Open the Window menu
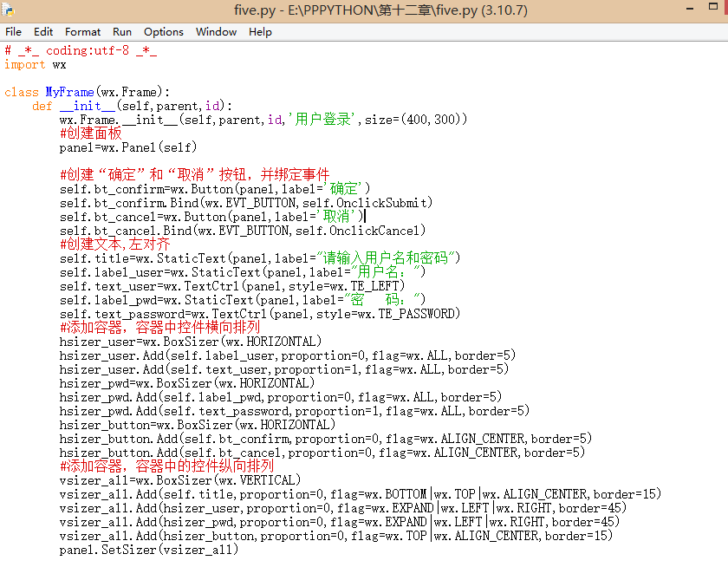728x567 pixels. [216, 31]
